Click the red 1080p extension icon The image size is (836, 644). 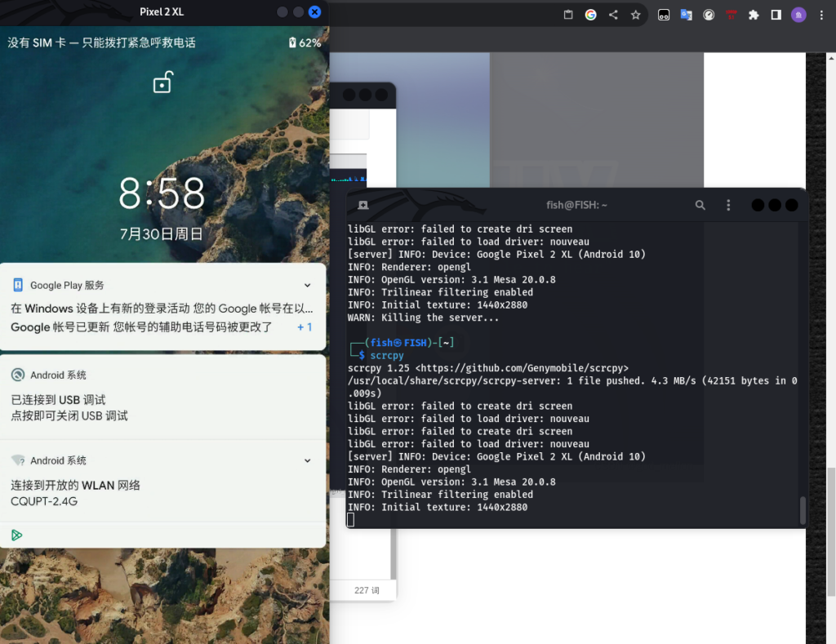[731, 15]
